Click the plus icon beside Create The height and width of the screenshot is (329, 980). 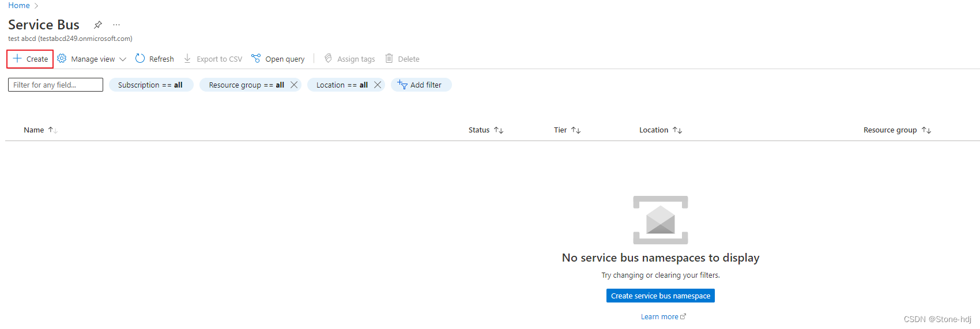tap(17, 58)
